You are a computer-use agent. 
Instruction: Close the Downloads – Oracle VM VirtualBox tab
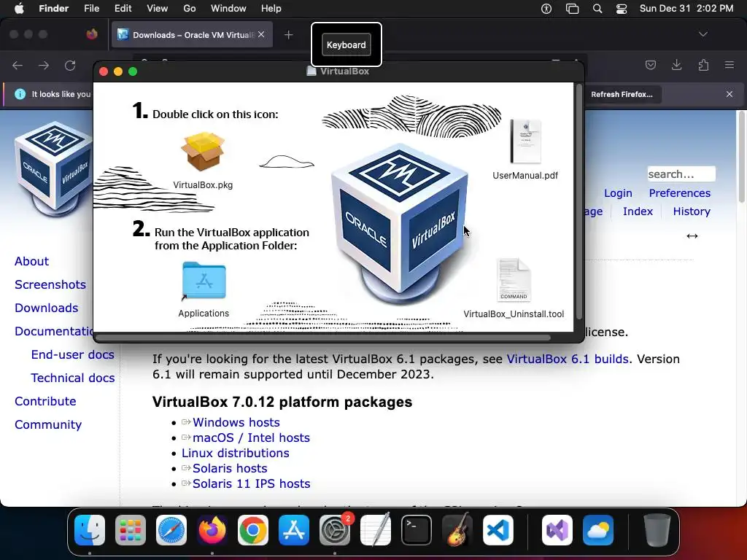tap(261, 34)
